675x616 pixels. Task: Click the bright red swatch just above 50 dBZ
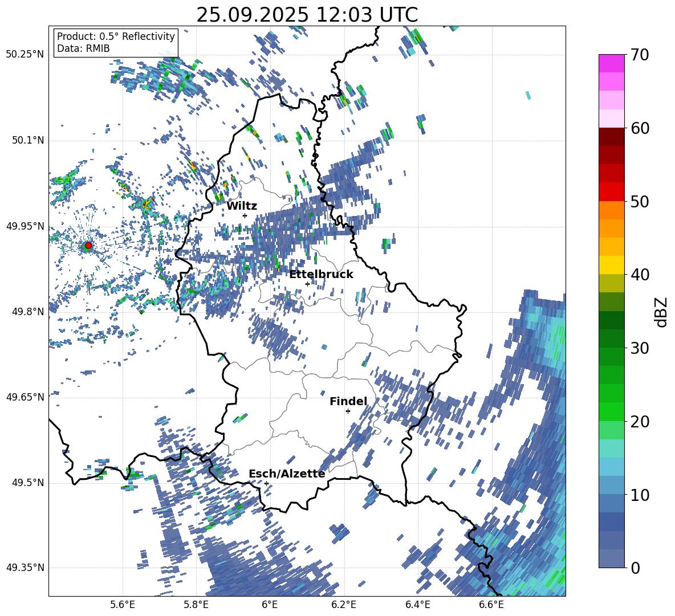(611, 192)
